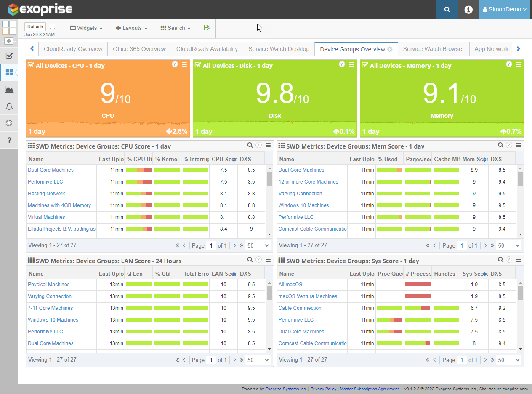Click page number field in LAN Score widget
This screenshot has width=532, height=394.
[211, 360]
